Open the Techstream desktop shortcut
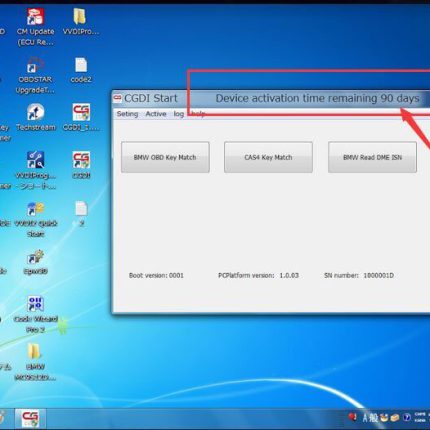Viewport: 430px width, 430px height. 36,117
